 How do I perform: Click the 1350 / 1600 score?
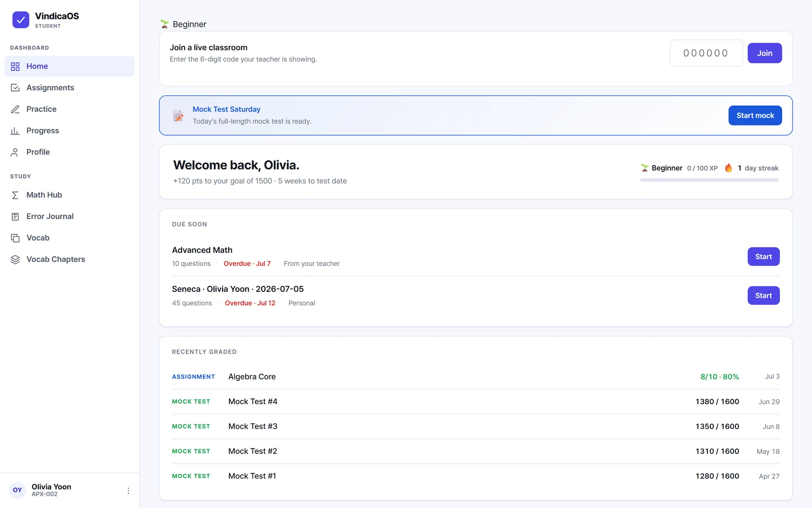pos(717,427)
